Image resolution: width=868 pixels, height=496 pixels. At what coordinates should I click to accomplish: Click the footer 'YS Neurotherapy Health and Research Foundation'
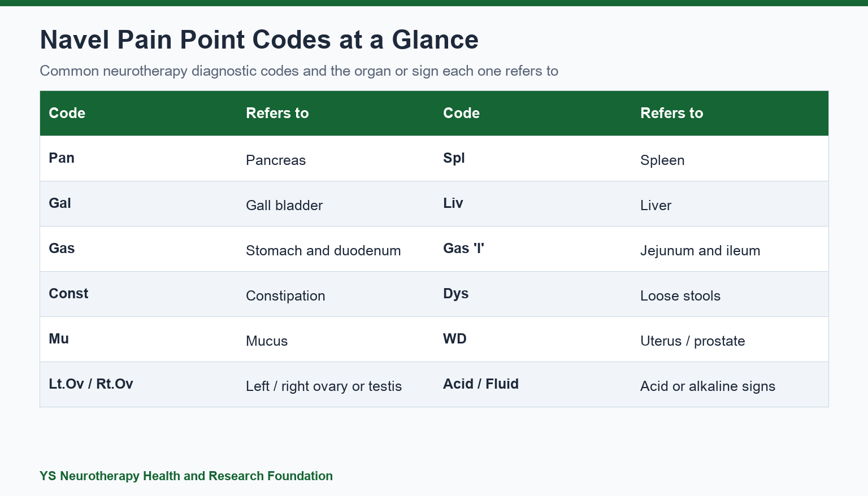point(186,476)
